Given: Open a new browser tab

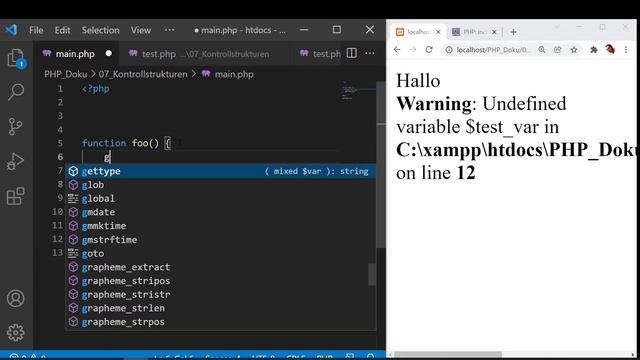Looking at the screenshot, I should pos(513,32).
